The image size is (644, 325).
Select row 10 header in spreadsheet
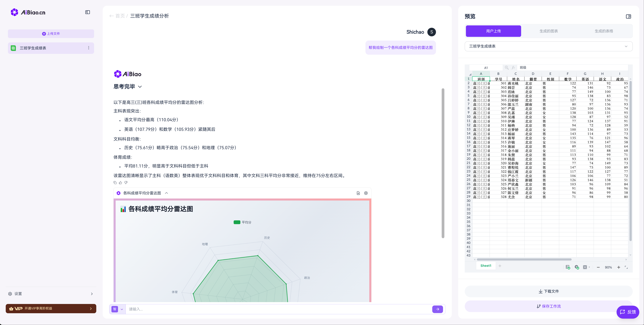click(x=468, y=117)
